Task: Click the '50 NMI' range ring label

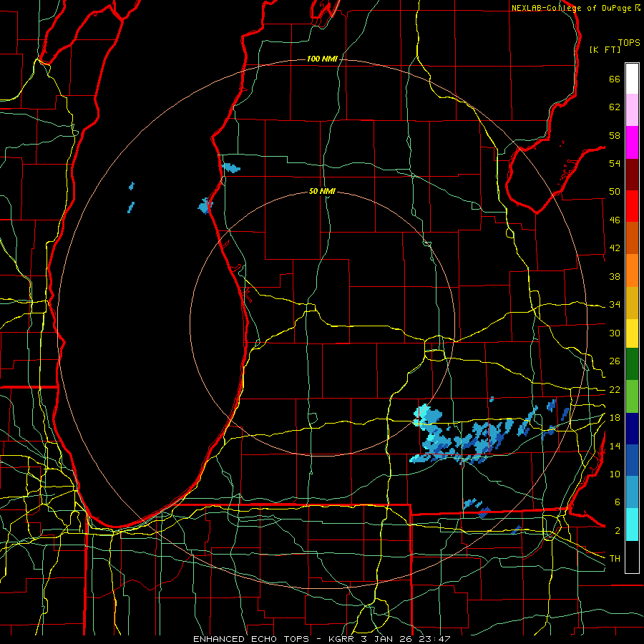Action: click(322, 191)
